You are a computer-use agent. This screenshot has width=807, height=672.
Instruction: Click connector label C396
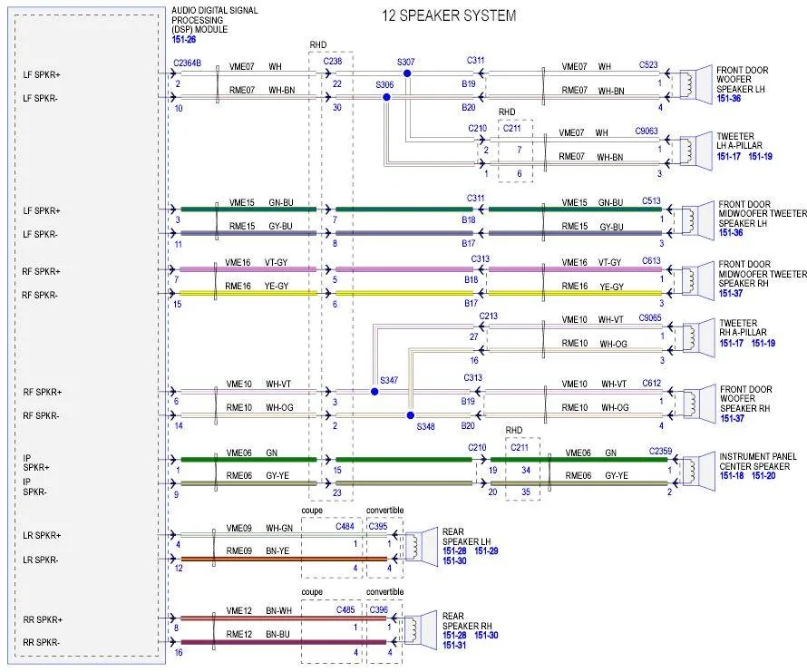[379, 609]
